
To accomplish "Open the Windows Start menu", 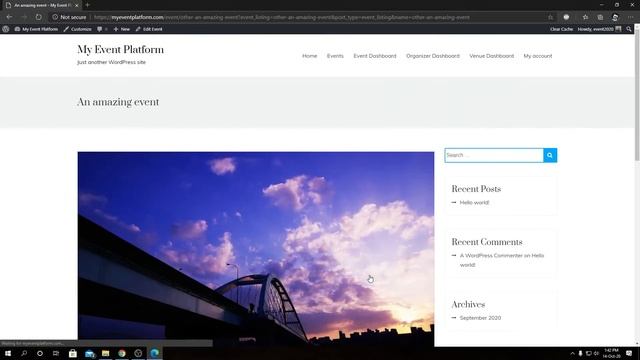I will pos(8,353).
